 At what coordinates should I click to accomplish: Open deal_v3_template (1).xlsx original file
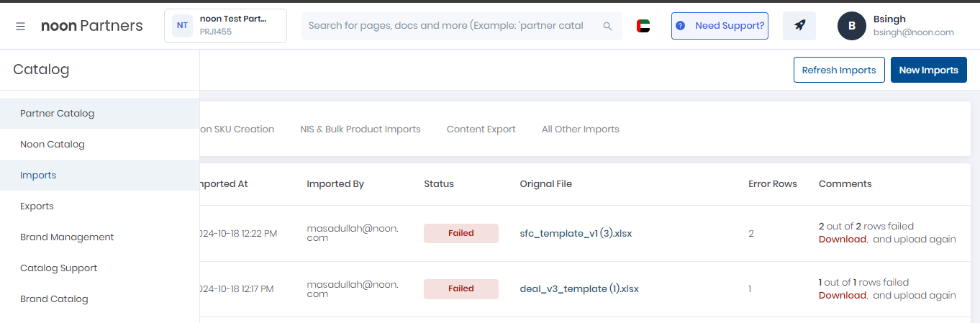click(579, 289)
